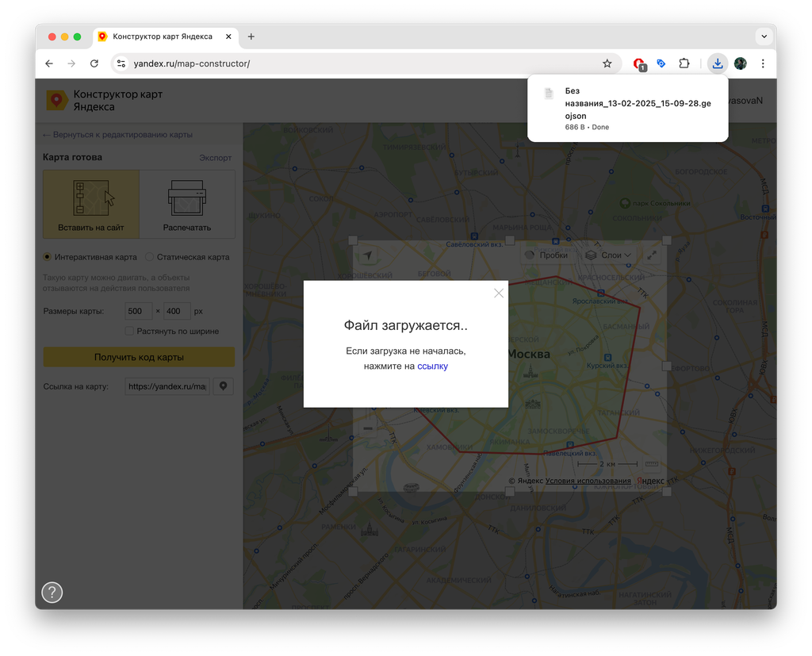This screenshot has width=812, height=656.
Task: Expand the tab search dropdown
Action: click(764, 36)
